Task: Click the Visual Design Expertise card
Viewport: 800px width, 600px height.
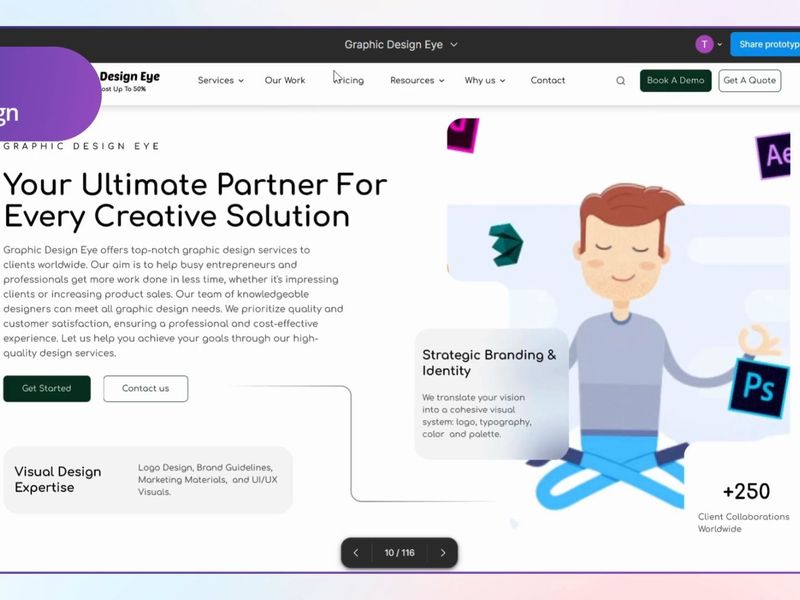Action: tap(148, 480)
